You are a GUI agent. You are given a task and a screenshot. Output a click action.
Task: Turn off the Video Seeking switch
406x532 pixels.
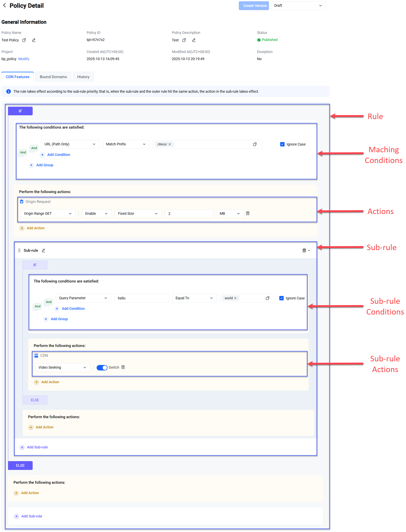pos(102,367)
